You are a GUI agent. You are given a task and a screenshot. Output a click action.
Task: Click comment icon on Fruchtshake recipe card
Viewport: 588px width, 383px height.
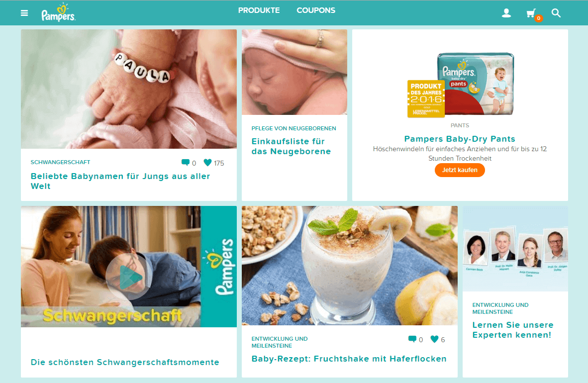click(x=412, y=339)
